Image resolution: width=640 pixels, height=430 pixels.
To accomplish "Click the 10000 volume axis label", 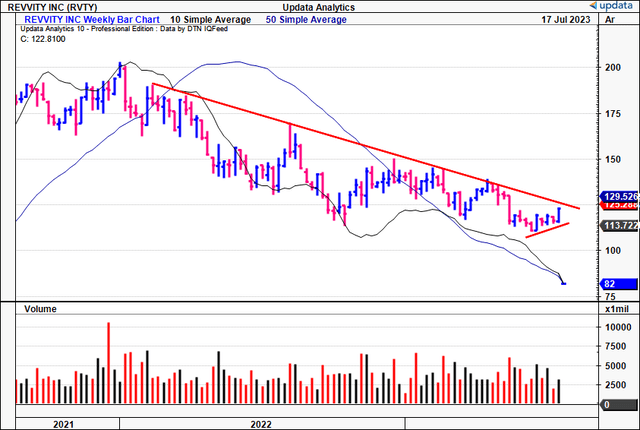I will pos(618,327).
